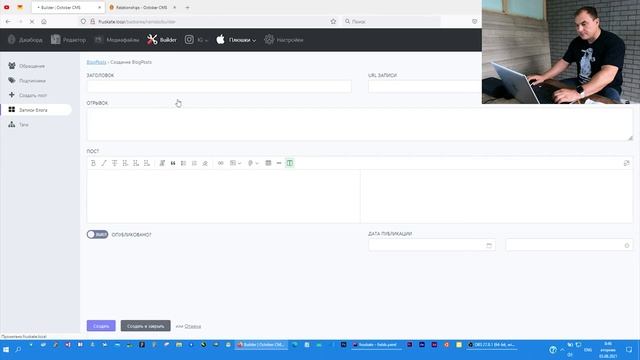Screen dimensions: 640x360
Task: Open Медиафайлы in top navigation
Action: 117,40
